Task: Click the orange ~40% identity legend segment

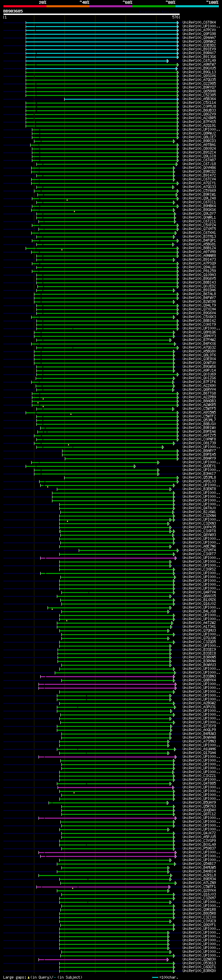Action: pyautogui.click(x=68, y=7)
